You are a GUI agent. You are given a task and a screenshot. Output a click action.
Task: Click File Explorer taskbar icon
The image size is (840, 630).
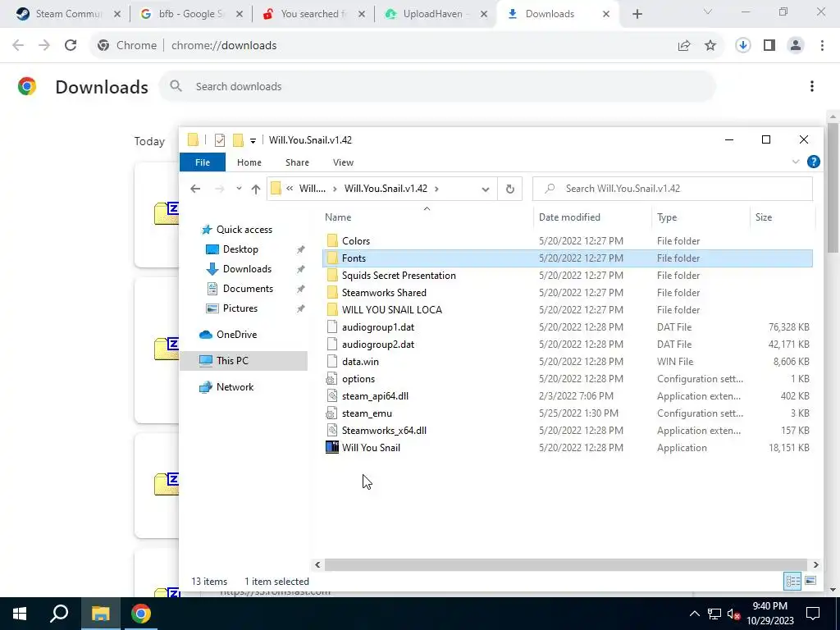pos(100,614)
